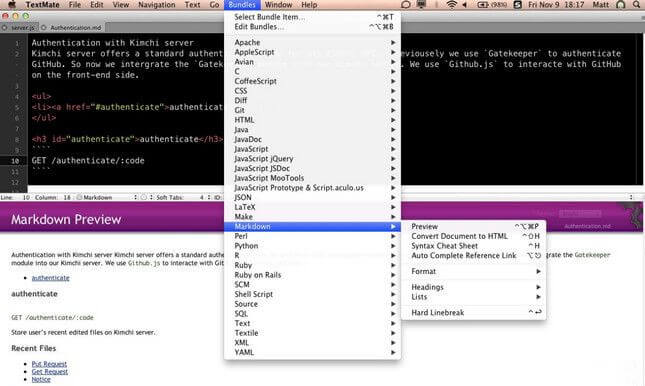
Task: Choose Hard Linebreak item
Action: (474, 312)
